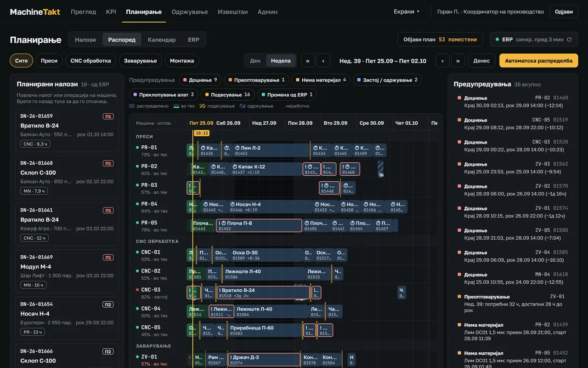Jump back one week with double-left arrow

coord(307,61)
